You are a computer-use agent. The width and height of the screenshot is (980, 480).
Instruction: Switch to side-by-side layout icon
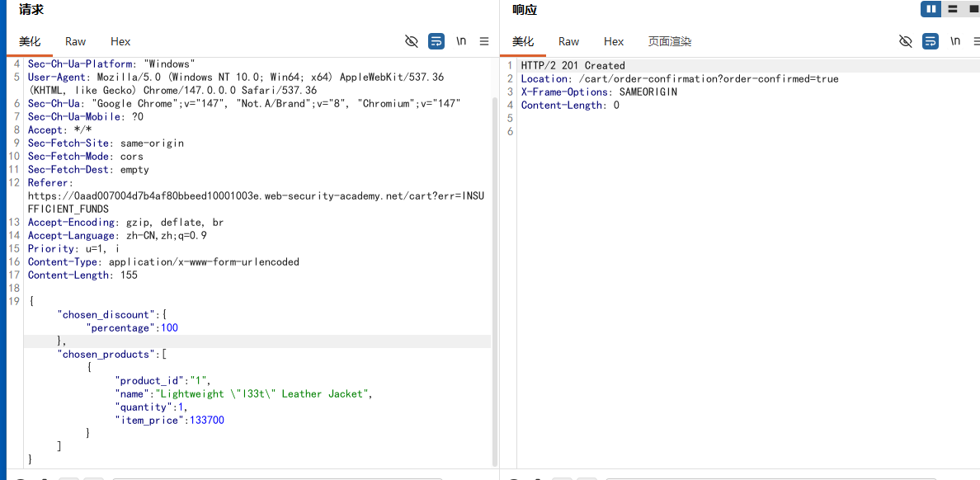(931, 9)
